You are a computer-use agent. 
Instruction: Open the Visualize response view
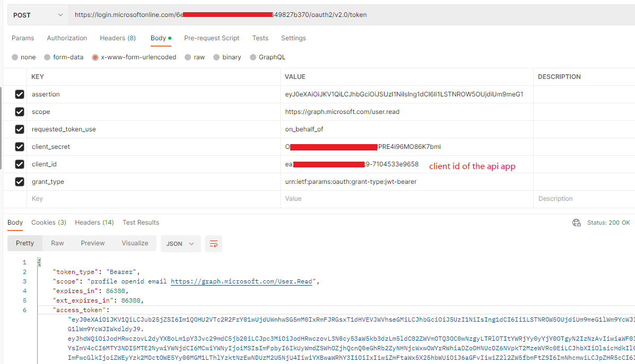[x=134, y=243]
